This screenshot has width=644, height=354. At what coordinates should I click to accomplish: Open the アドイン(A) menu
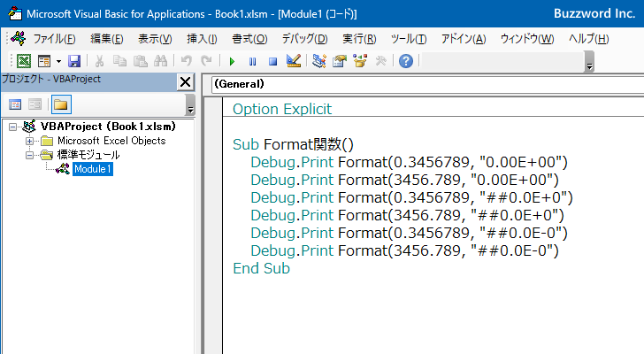(x=464, y=39)
